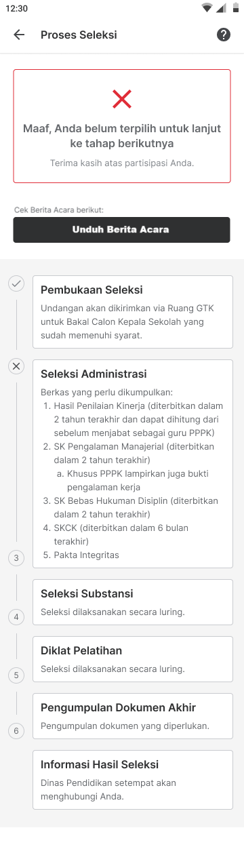Viewport: 244px width, 868px height.
Task: Go back using the arrow icon
Action: click(19, 35)
